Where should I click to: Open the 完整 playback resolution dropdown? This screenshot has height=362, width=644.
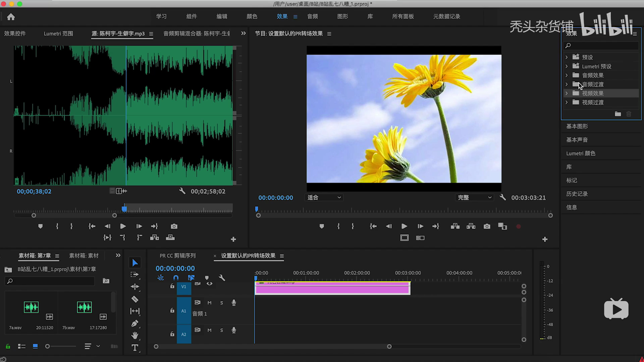click(474, 197)
